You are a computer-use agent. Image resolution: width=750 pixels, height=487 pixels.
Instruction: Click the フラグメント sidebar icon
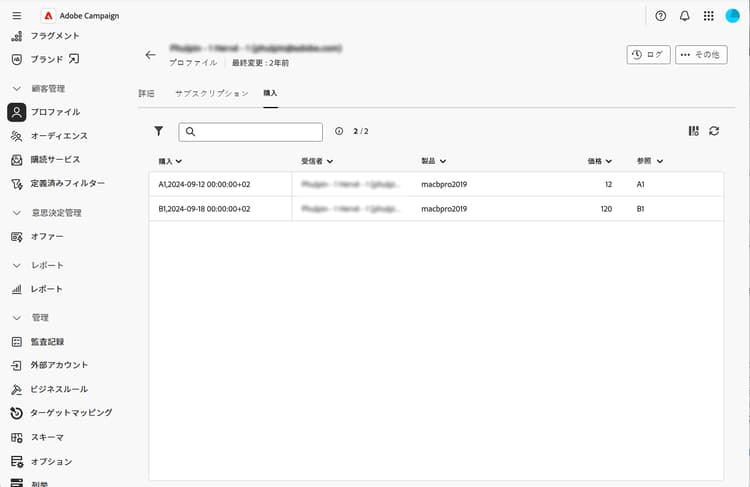pos(17,36)
